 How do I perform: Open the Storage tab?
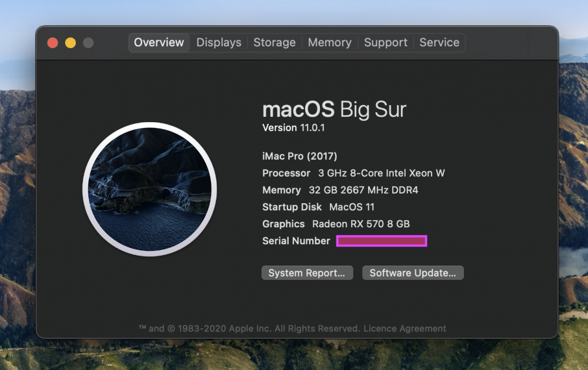click(275, 43)
